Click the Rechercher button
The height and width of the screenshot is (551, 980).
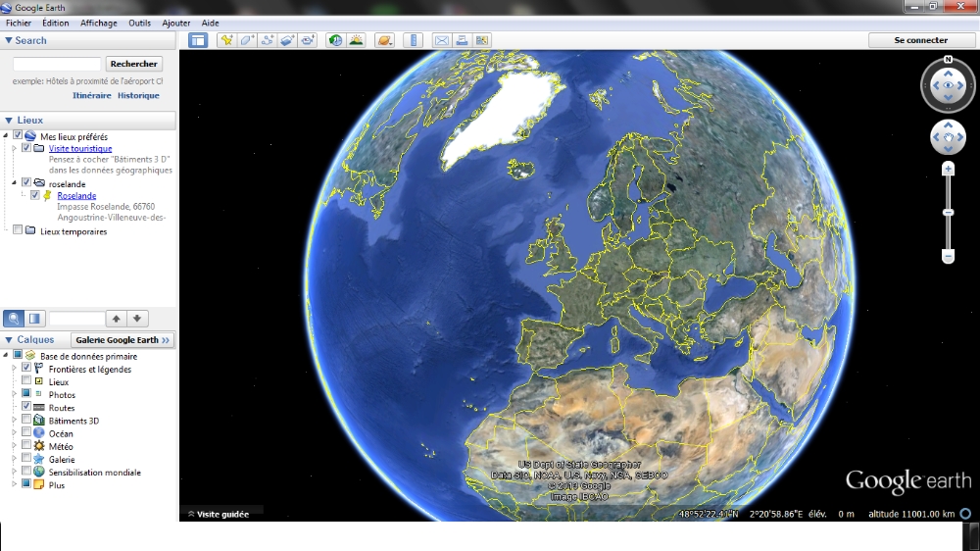pyautogui.click(x=134, y=64)
